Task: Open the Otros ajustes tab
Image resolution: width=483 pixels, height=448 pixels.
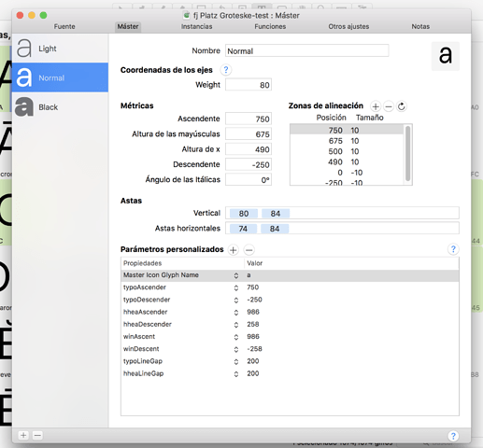Action: (x=348, y=26)
